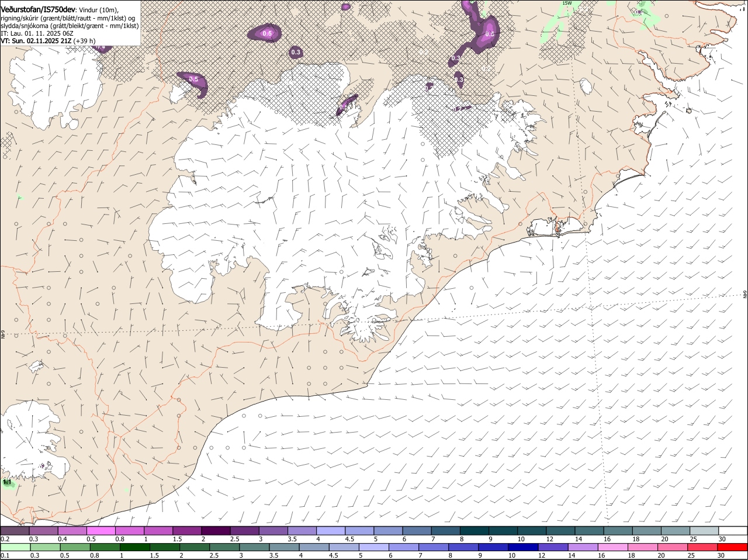Image resolution: width=748 pixels, height=560 pixels.
Task: Select the light grey 25–30 snow legend swatch
Action: [704, 531]
